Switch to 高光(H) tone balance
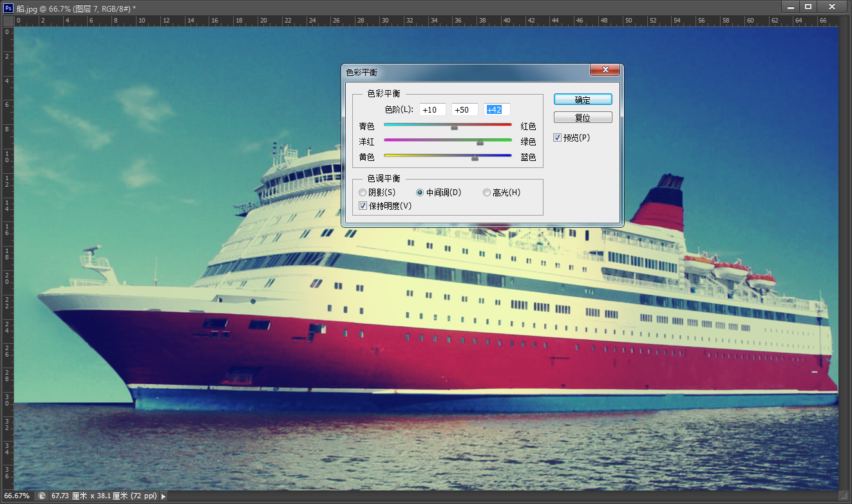Screen dimensions: 852x504 487,192
